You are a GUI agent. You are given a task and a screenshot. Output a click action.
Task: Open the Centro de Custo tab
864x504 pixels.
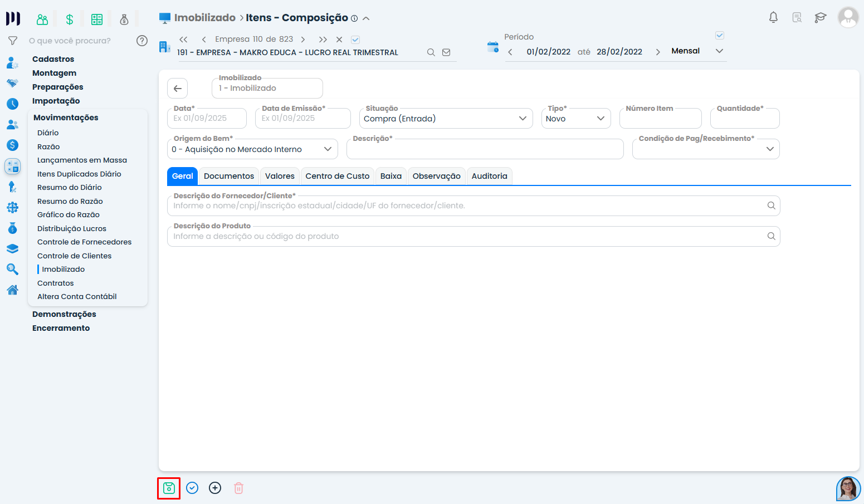point(337,176)
